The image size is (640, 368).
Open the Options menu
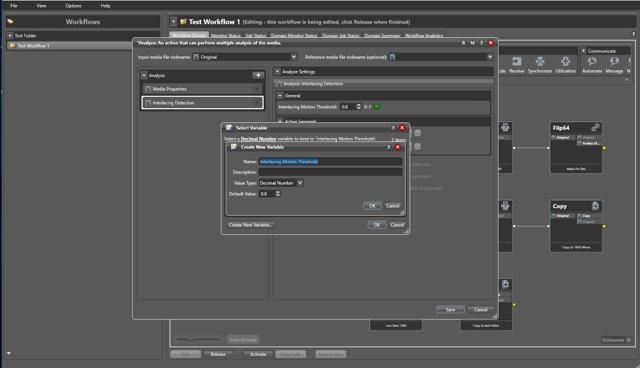pos(73,6)
